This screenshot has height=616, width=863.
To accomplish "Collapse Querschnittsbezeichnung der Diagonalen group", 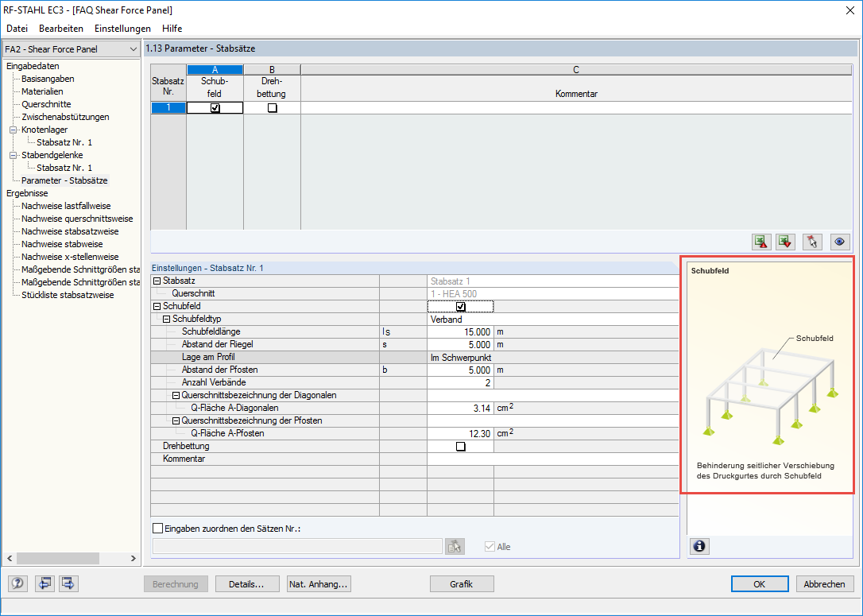I will (x=176, y=395).
